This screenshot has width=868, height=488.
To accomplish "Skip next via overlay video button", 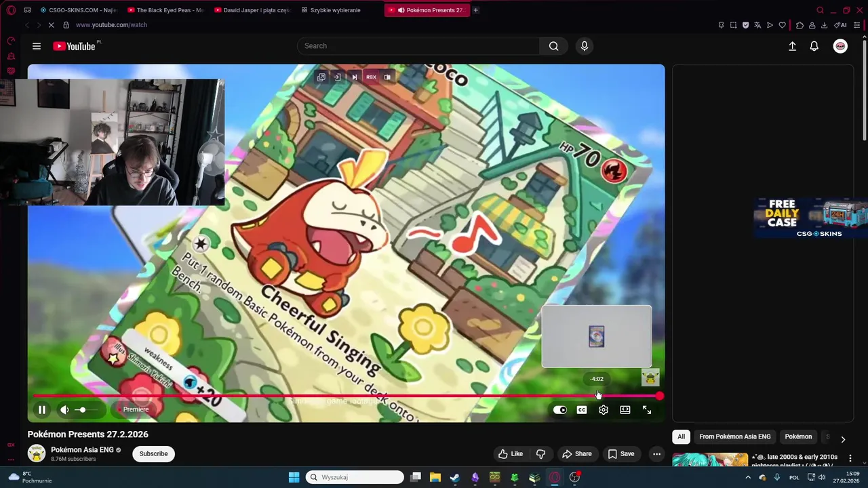I will 354,77.
